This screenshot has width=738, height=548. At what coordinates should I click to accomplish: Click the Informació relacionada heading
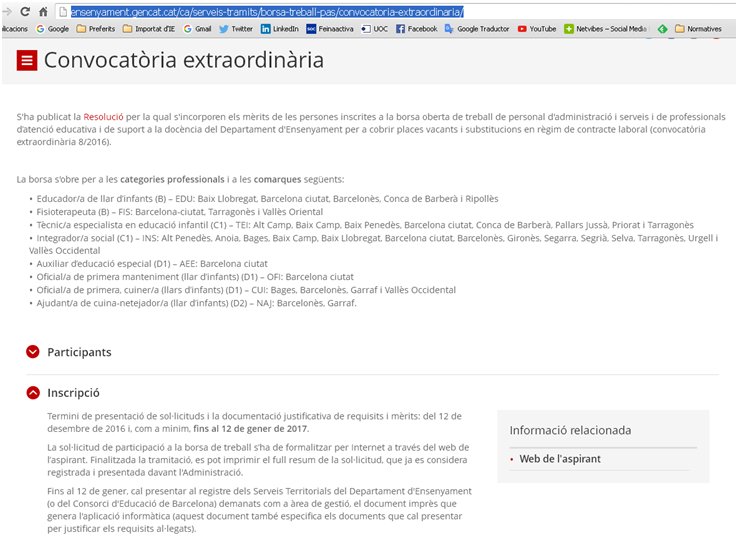pos(570,430)
